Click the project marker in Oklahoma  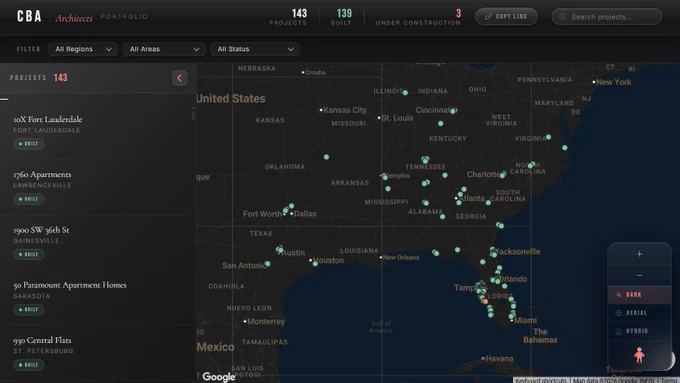coord(326,157)
